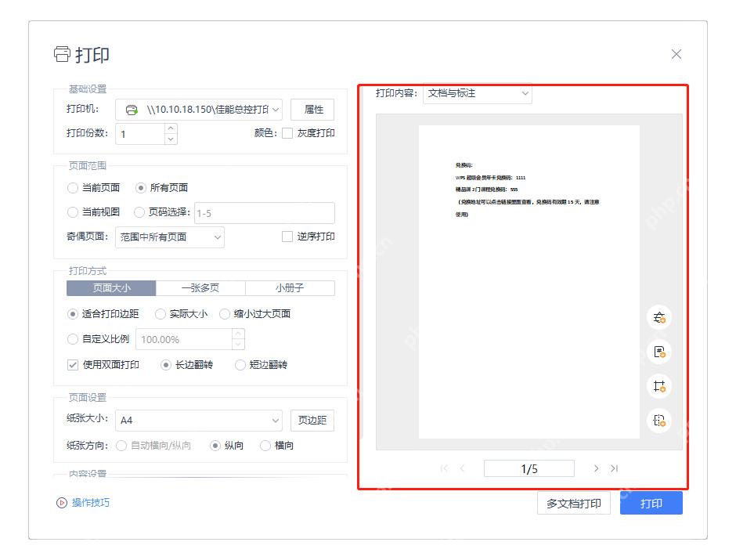
Task: Decrease custom scale percentage down arrow
Action: 239,345
